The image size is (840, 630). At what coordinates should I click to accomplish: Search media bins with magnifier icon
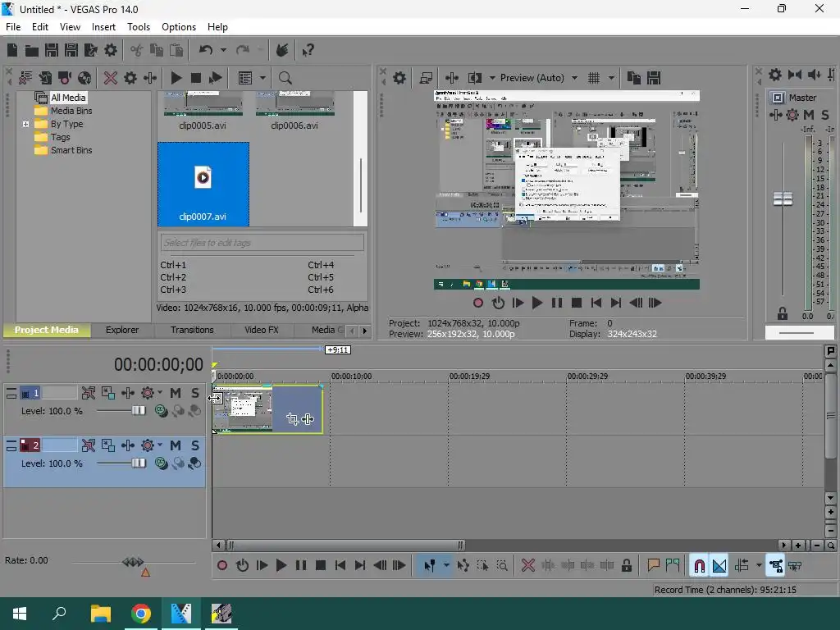[285, 78]
